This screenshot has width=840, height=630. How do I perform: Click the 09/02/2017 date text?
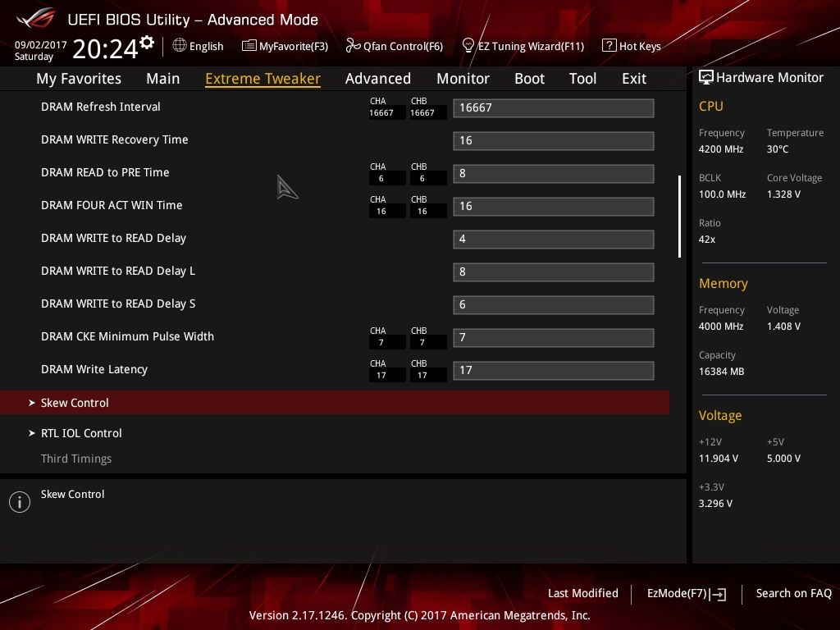pos(41,44)
